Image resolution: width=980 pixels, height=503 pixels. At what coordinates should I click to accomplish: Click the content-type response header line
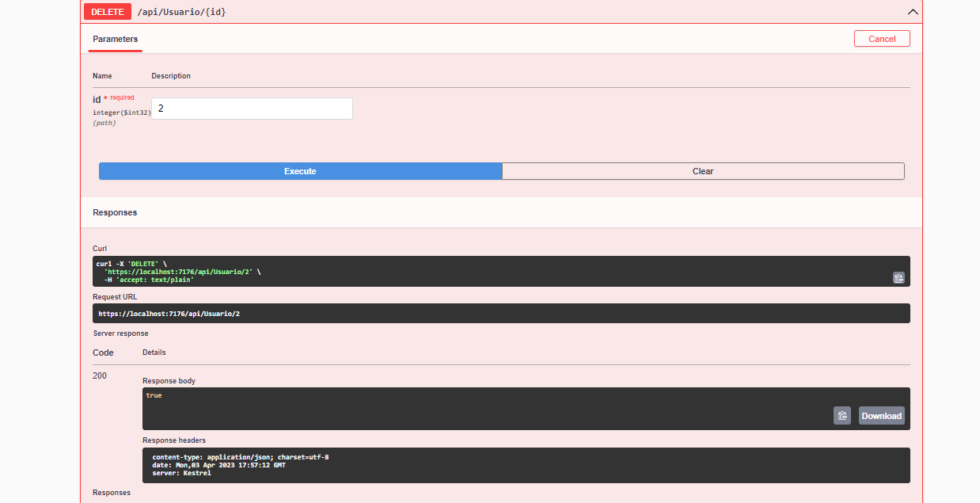(241, 457)
